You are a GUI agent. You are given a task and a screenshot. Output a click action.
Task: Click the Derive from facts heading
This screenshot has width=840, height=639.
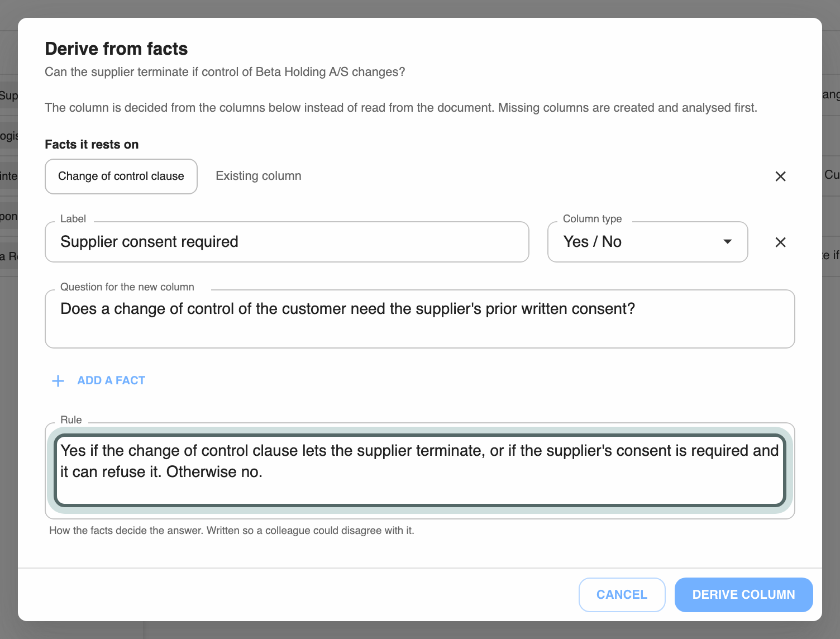(116, 49)
